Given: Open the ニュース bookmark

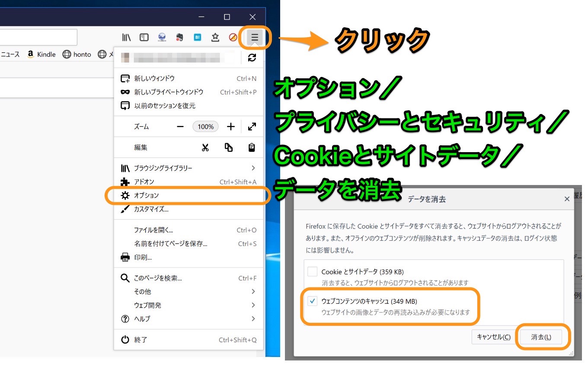Looking at the screenshot, I should 10,54.
